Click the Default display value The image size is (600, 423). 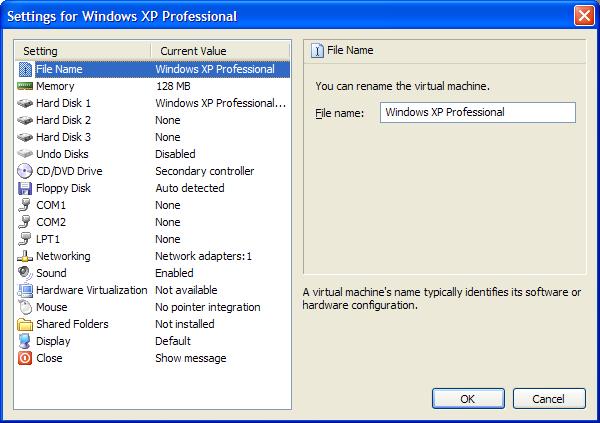tap(173, 341)
